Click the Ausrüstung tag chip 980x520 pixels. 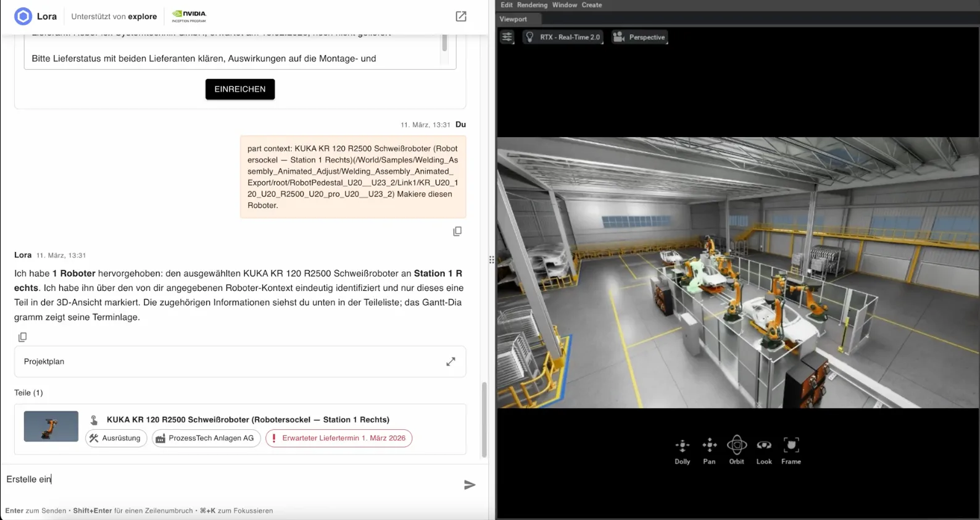[116, 438]
